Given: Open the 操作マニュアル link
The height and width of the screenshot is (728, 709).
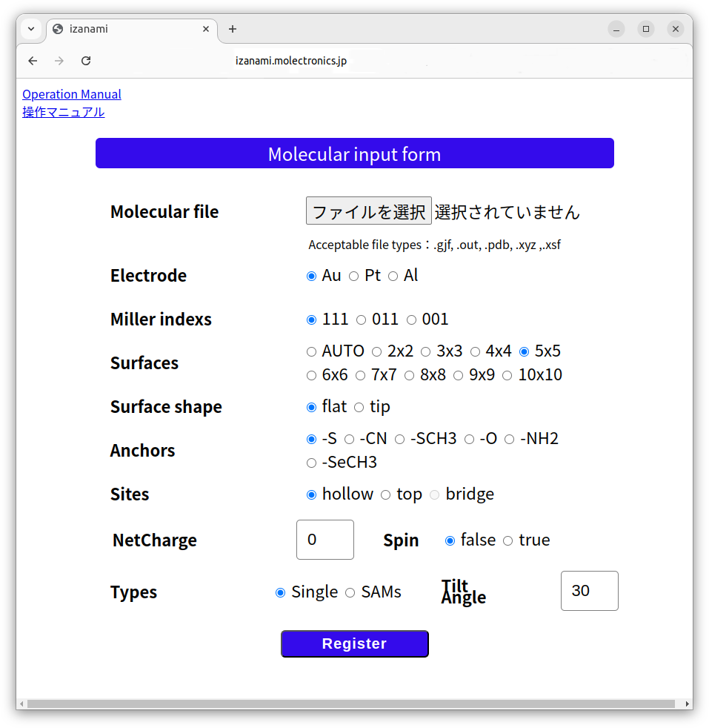Looking at the screenshot, I should pyautogui.click(x=64, y=113).
